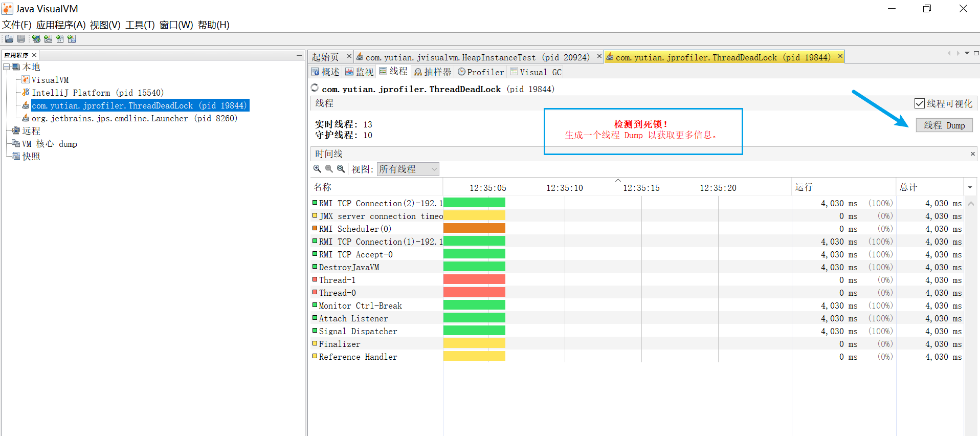980x436 pixels.
Task: Switch to the 抽样器 tab
Action: (x=433, y=72)
